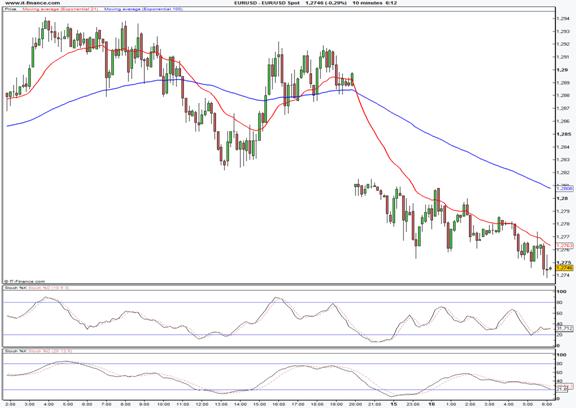The width and height of the screenshot is (576, 408).
Task: Click the 1,28 label on the price axis
Action: (x=562, y=198)
